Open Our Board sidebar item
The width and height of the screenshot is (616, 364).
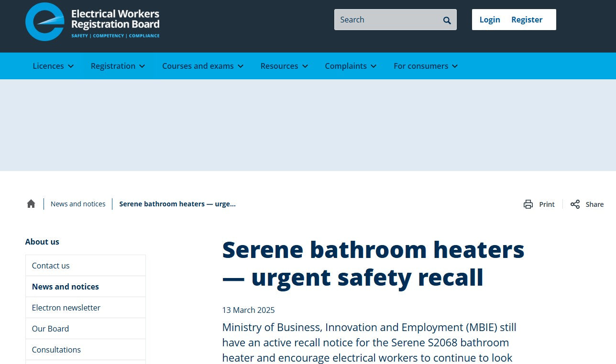coord(86,329)
